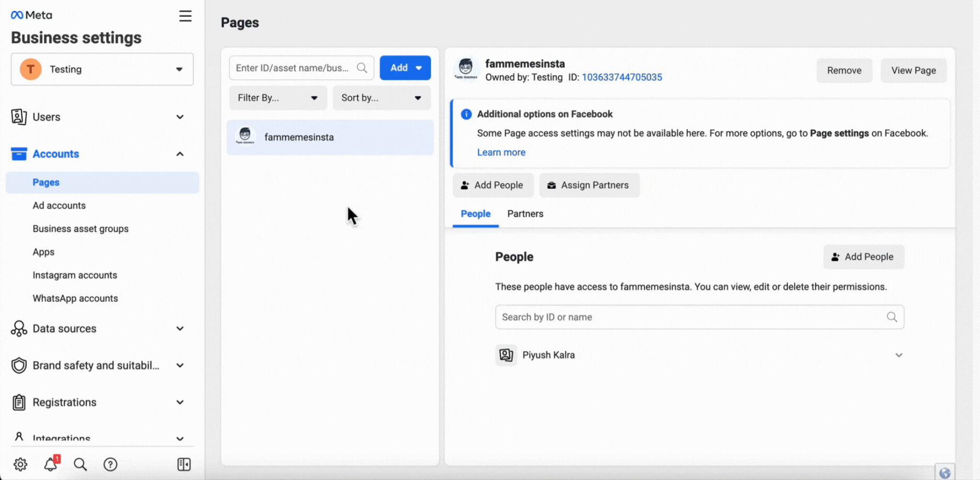Click the Remove button
The height and width of the screenshot is (480, 980).
[x=844, y=71]
